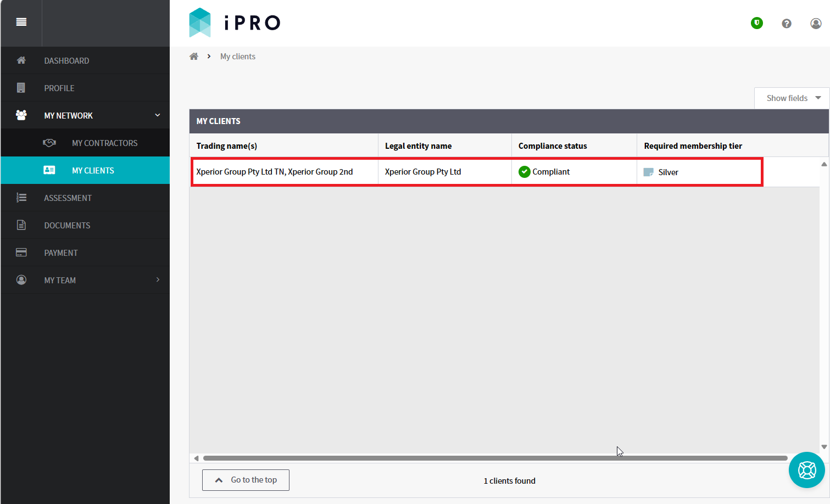This screenshot has width=830, height=504.
Task: Click the iPRO logo
Action: tap(235, 23)
